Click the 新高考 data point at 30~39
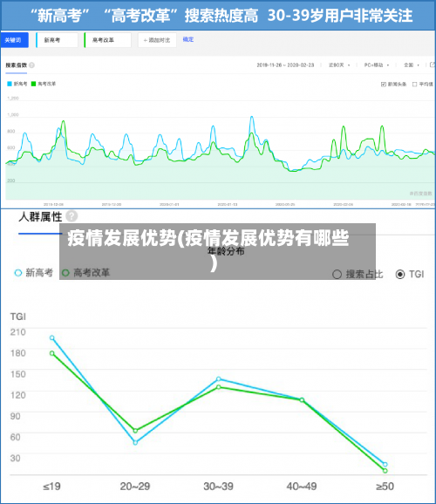The width and height of the screenshot is (436, 504). (219, 379)
